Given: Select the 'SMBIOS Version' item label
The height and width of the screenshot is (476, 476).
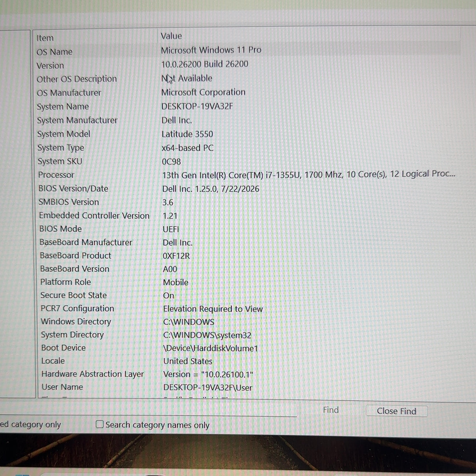Looking at the screenshot, I should 69,202.
